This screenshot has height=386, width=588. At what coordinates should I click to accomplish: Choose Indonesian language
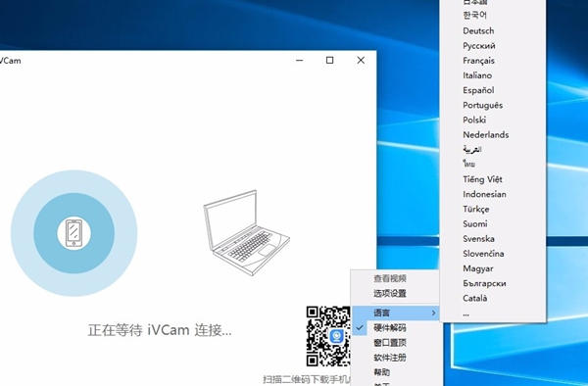pos(493,194)
